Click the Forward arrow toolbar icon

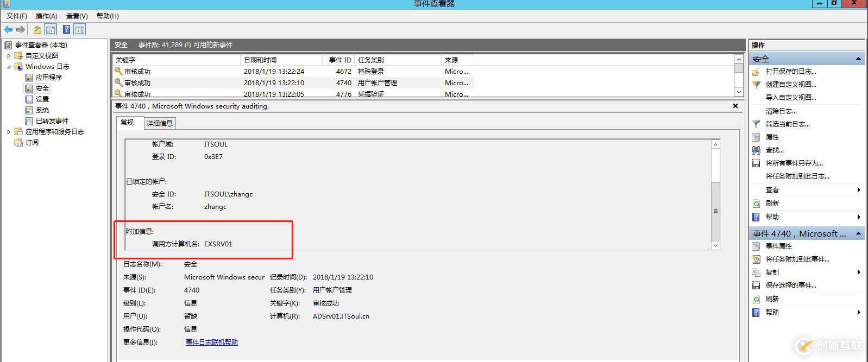click(21, 30)
